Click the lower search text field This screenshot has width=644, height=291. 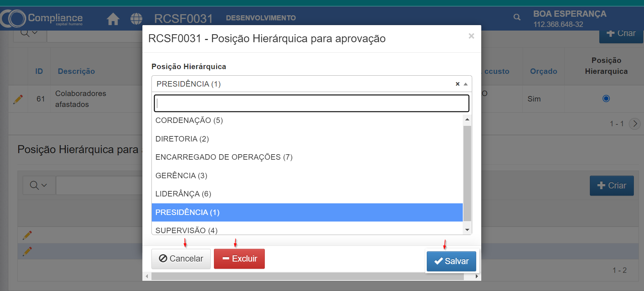point(99,186)
